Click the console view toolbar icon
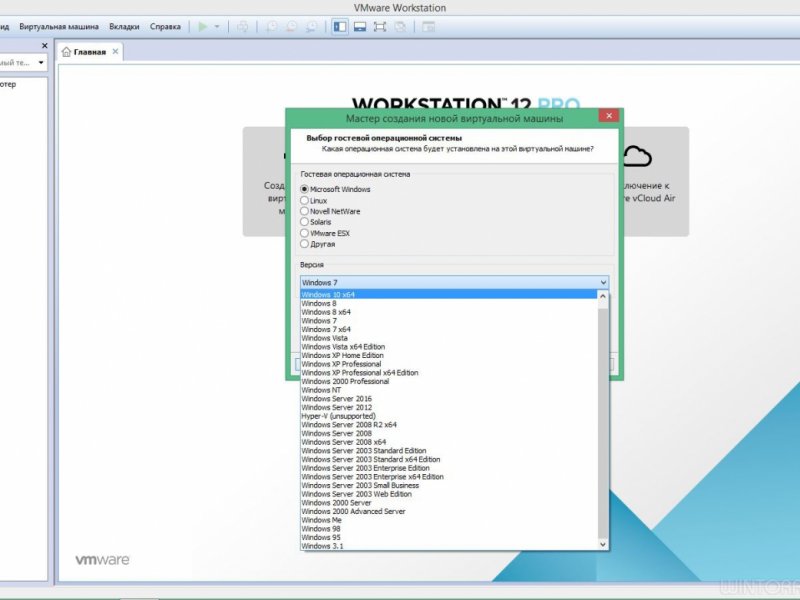 point(429,27)
